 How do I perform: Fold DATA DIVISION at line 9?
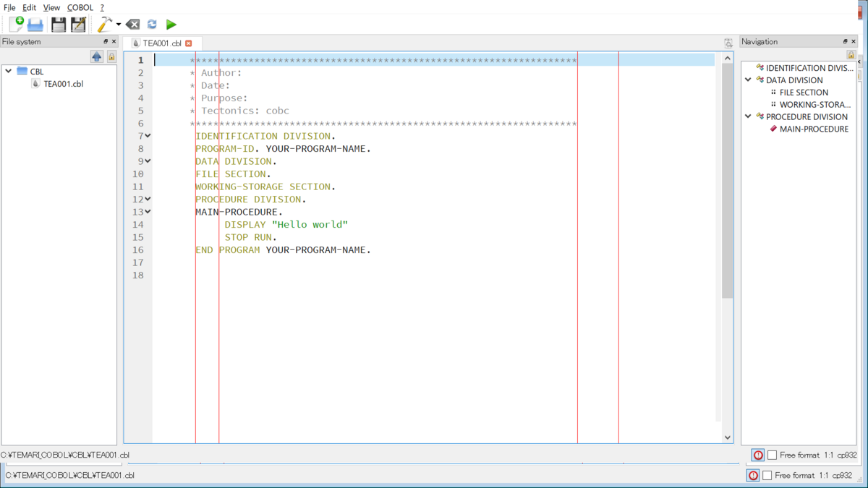(148, 161)
